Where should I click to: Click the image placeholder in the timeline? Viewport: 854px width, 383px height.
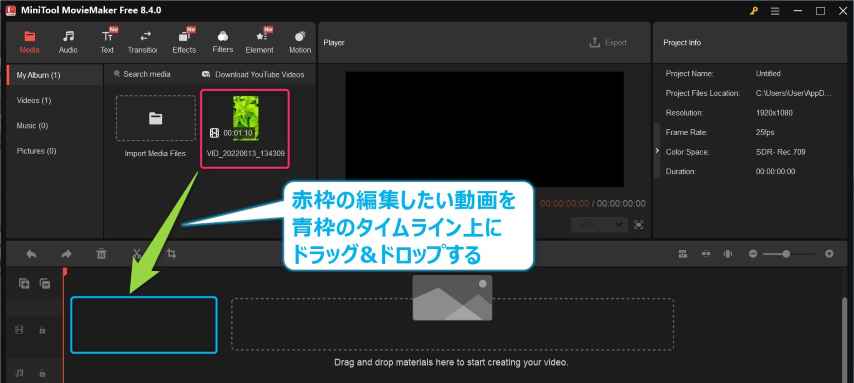tap(452, 297)
